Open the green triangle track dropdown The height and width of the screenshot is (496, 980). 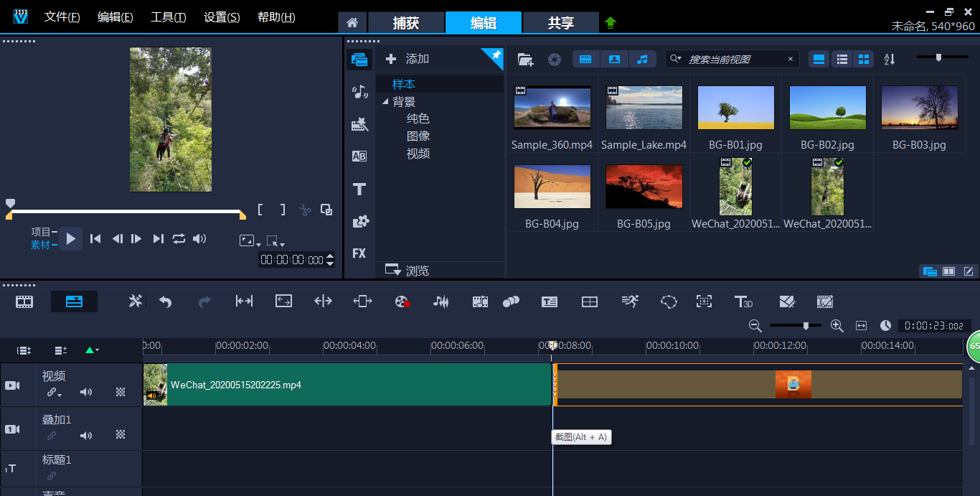point(92,350)
